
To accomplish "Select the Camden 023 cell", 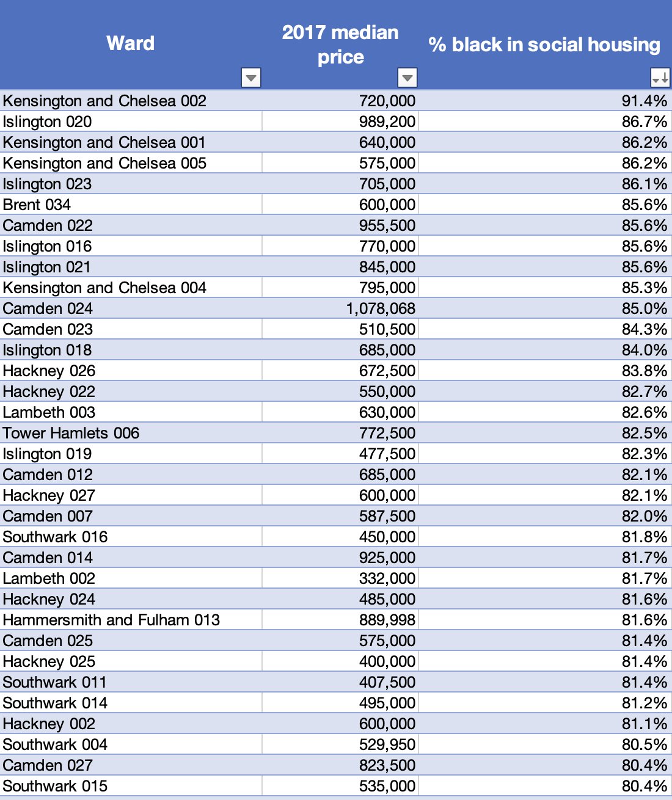I will pos(131,329).
